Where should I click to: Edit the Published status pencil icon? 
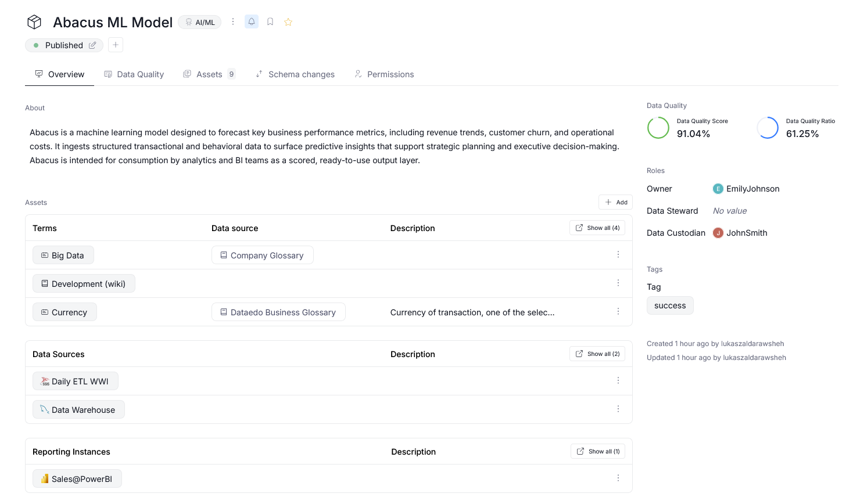[x=92, y=45]
